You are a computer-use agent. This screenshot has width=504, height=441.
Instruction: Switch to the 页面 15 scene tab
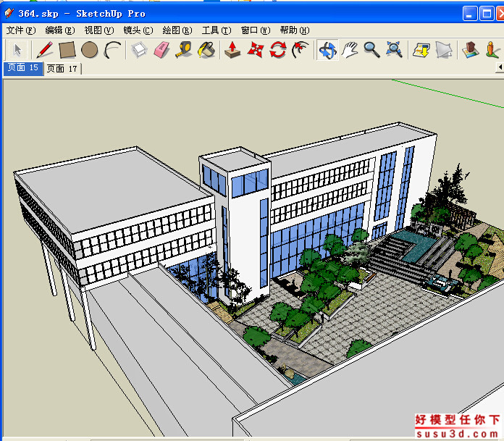point(23,68)
